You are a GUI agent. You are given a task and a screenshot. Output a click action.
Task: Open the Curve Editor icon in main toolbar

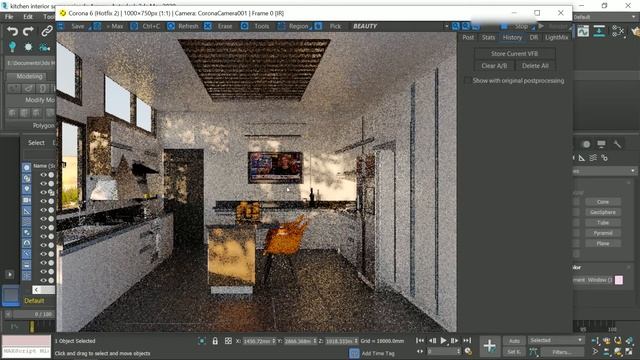583,31
